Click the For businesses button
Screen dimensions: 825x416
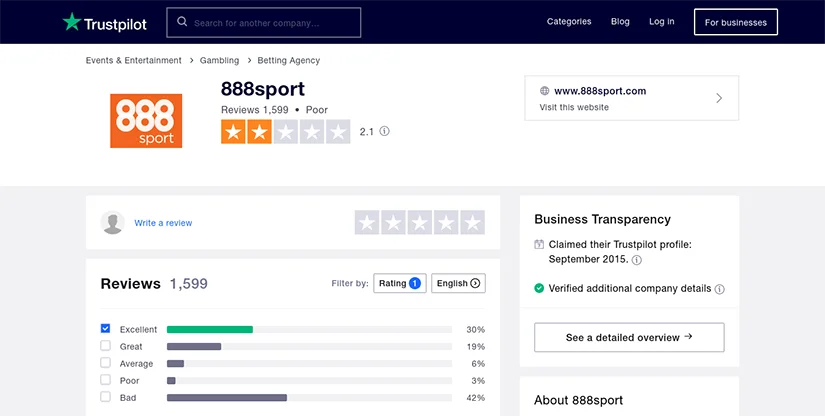point(736,22)
